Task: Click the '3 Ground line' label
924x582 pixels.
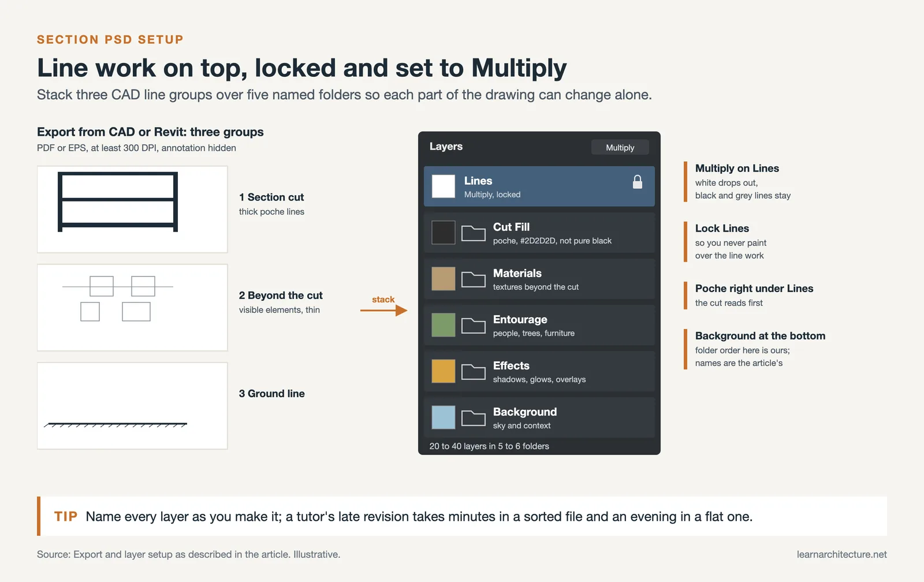Action: point(272,393)
